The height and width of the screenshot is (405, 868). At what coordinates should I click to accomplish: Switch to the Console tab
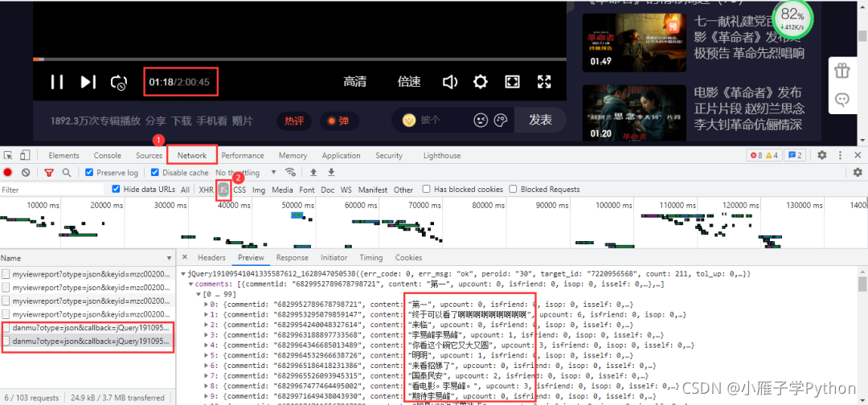tap(108, 155)
